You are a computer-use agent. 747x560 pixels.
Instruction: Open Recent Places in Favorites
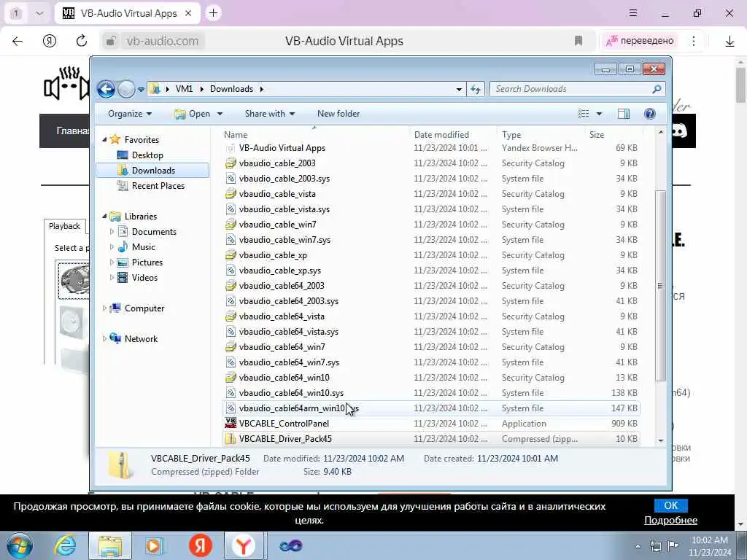[x=158, y=186]
